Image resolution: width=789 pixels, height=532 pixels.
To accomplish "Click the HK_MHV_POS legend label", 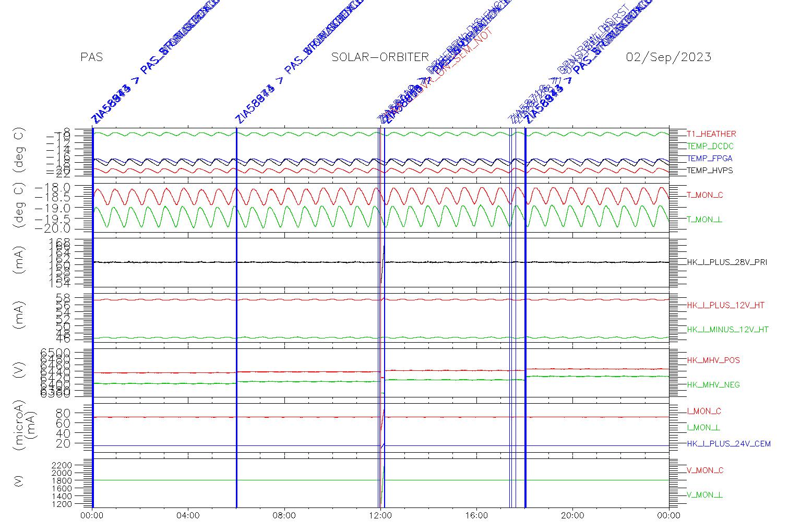I will [x=713, y=360].
